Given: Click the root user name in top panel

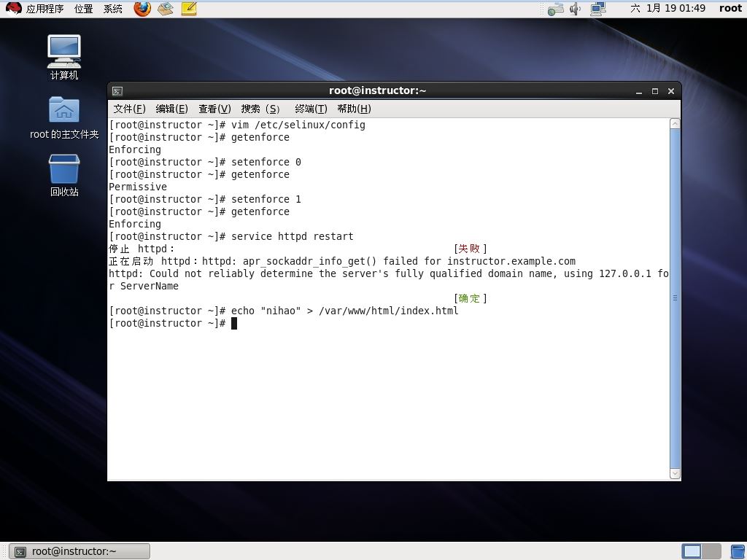Looking at the screenshot, I should (730, 9).
